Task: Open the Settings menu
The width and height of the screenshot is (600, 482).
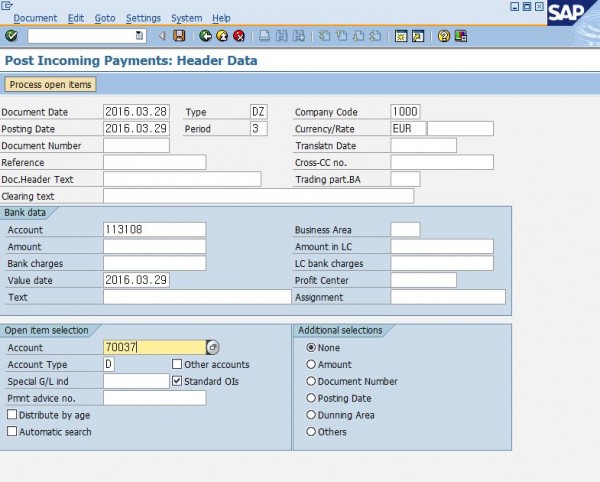Action: [143, 18]
